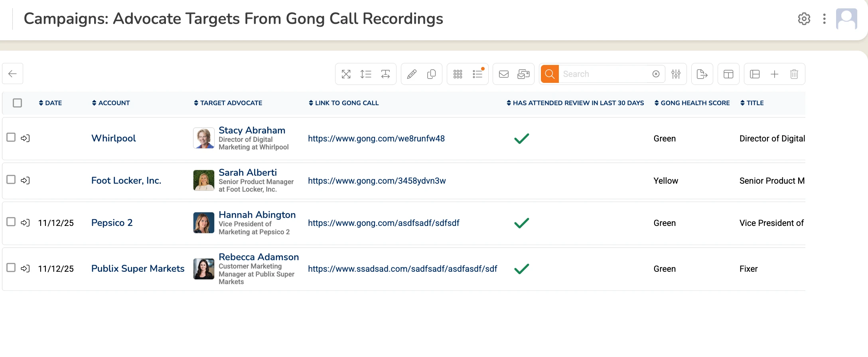The height and width of the screenshot is (357, 868).
Task: Switch to grid view icon
Action: tap(458, 74)
